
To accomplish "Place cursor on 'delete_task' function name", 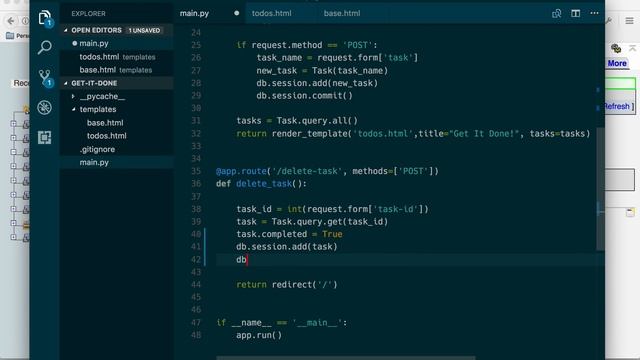I will (264, 184).
